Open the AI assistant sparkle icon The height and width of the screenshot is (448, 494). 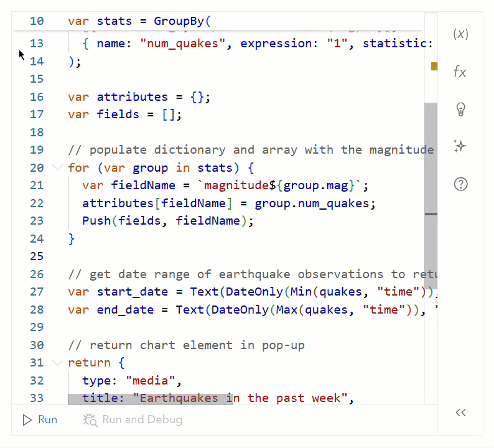tap(460, 146)
